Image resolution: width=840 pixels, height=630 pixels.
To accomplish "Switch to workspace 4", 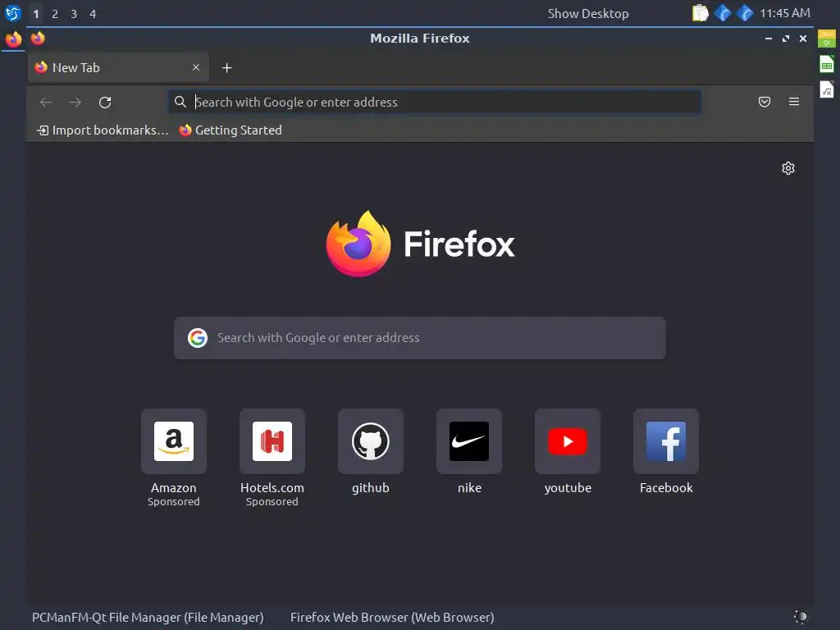I will click(x=93, y=14).
